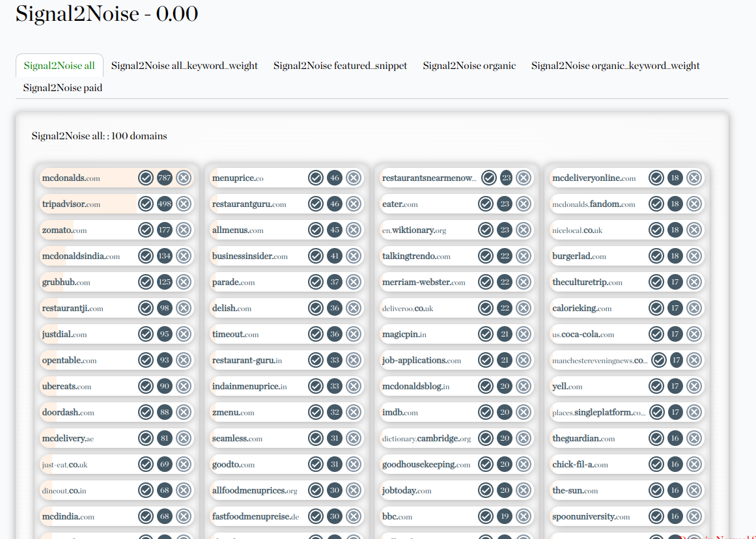Select job-applications.com domain name

[421, 360]
